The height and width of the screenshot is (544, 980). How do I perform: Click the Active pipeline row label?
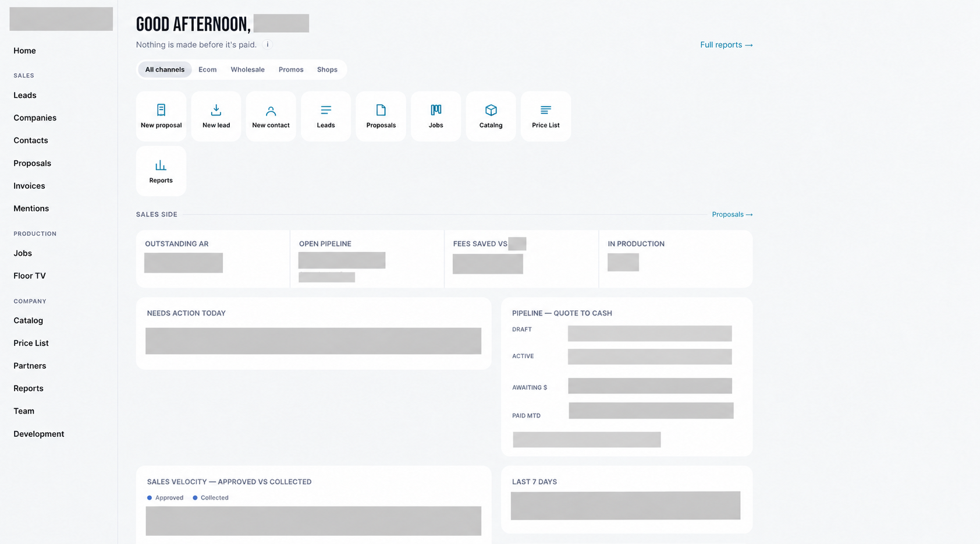523,356
